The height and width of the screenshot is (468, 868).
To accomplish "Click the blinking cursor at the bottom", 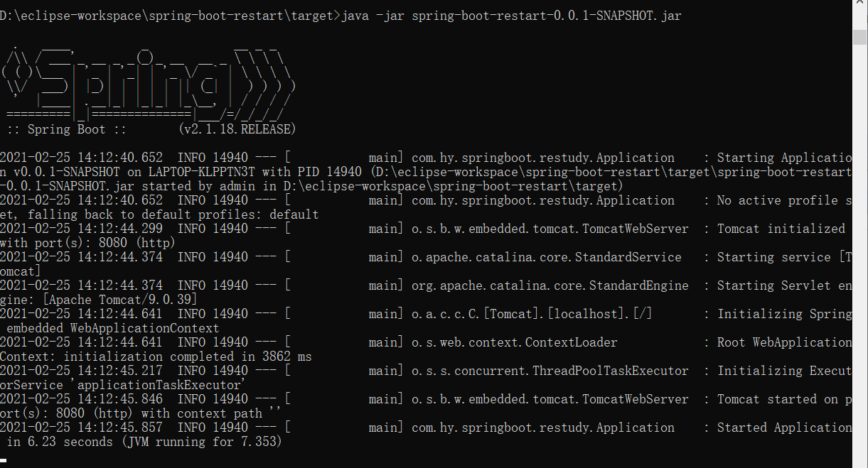I will coord(4,460).
